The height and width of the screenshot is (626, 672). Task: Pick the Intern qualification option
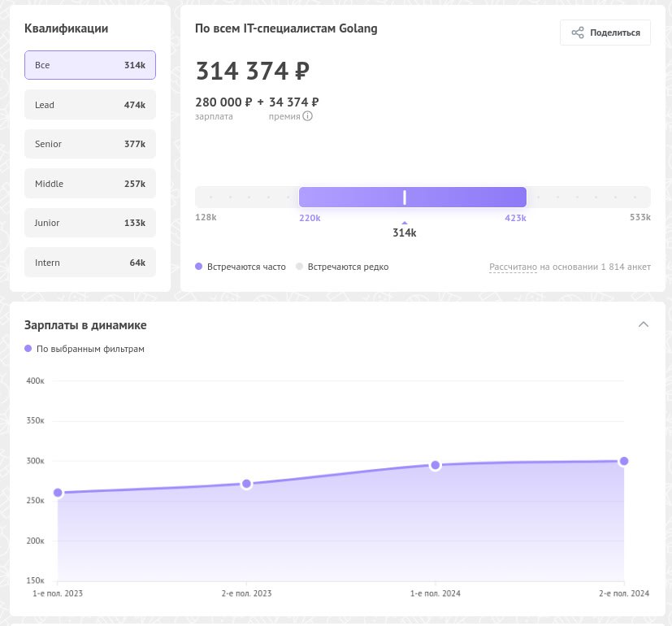click(x=90, y=263)
